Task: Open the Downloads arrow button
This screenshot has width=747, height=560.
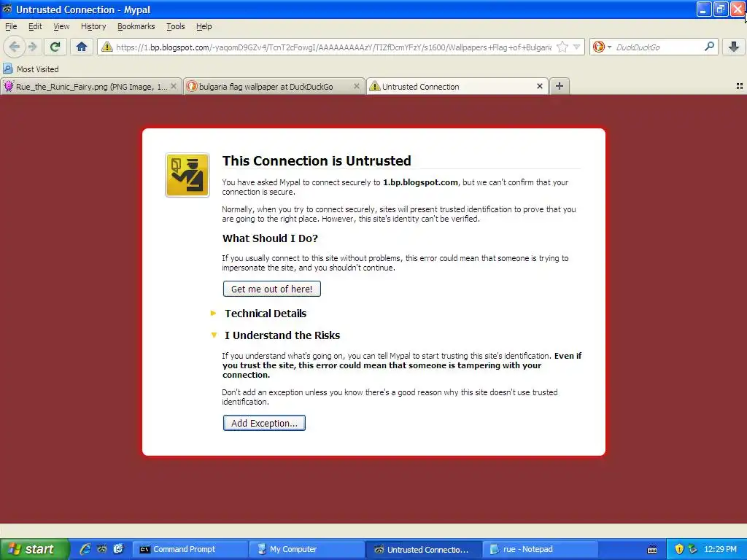Action: [x=734, y=47]
